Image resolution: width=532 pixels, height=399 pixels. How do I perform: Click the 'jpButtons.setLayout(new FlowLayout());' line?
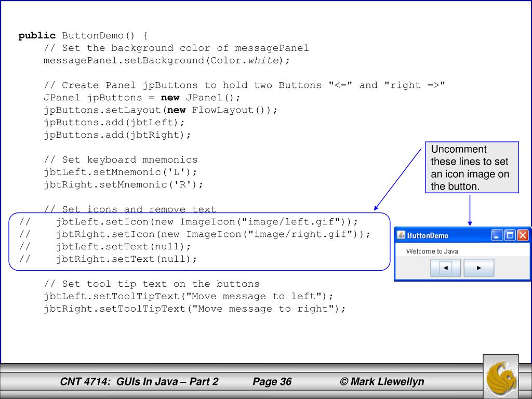point(161,110)
